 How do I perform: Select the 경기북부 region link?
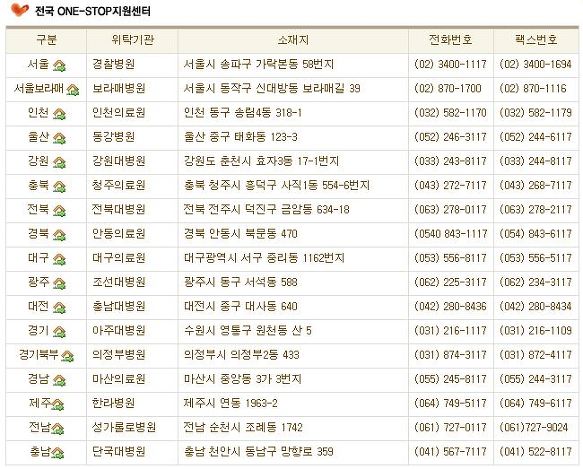pos(39,354)
